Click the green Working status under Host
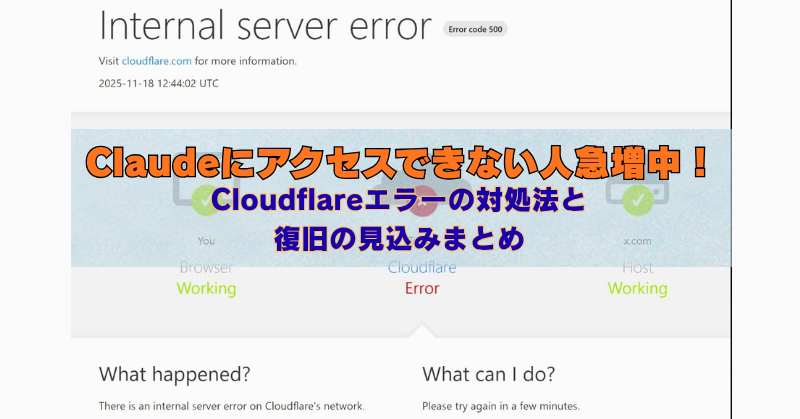 637,288
